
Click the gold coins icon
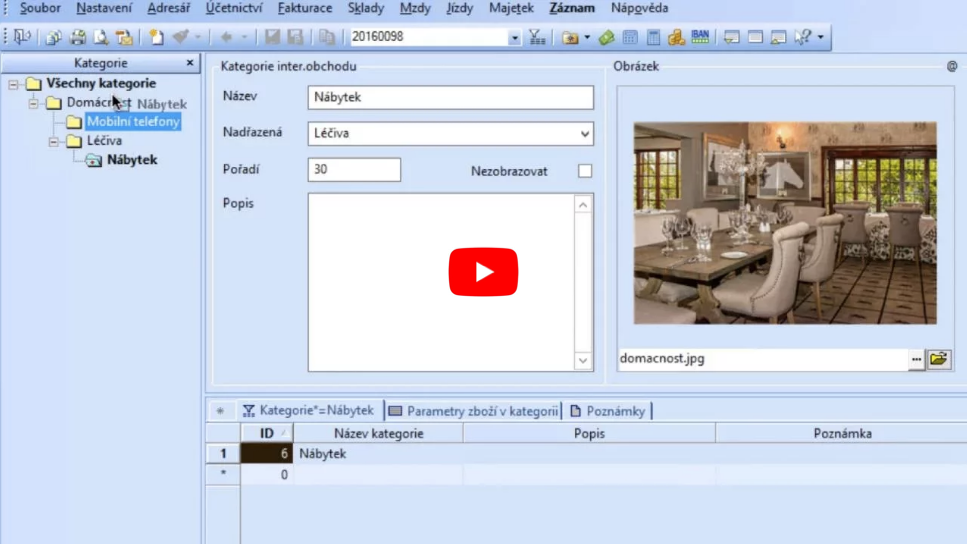[677, 37]
